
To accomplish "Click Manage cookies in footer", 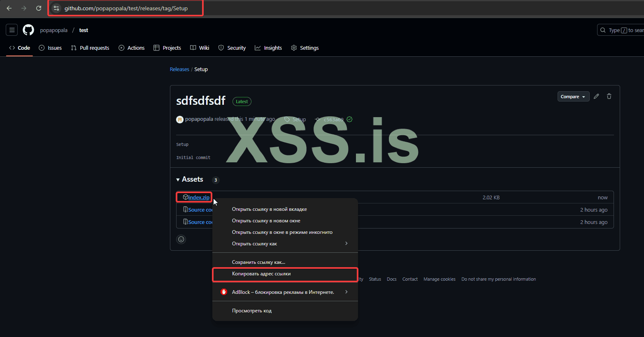I will [439, 279].
